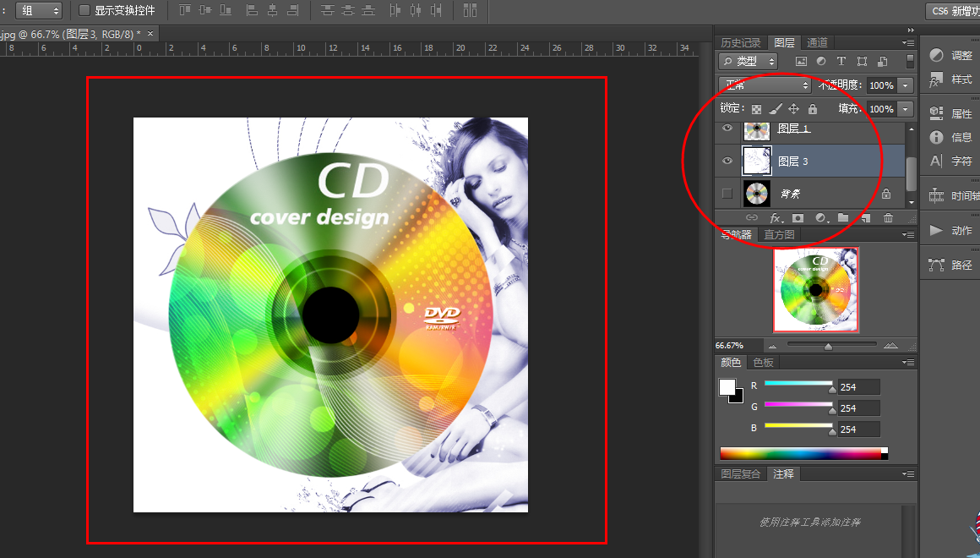Add a layer mask with the mask icon
This screenshot has width=980, height=558.
[x=798, y=217]
